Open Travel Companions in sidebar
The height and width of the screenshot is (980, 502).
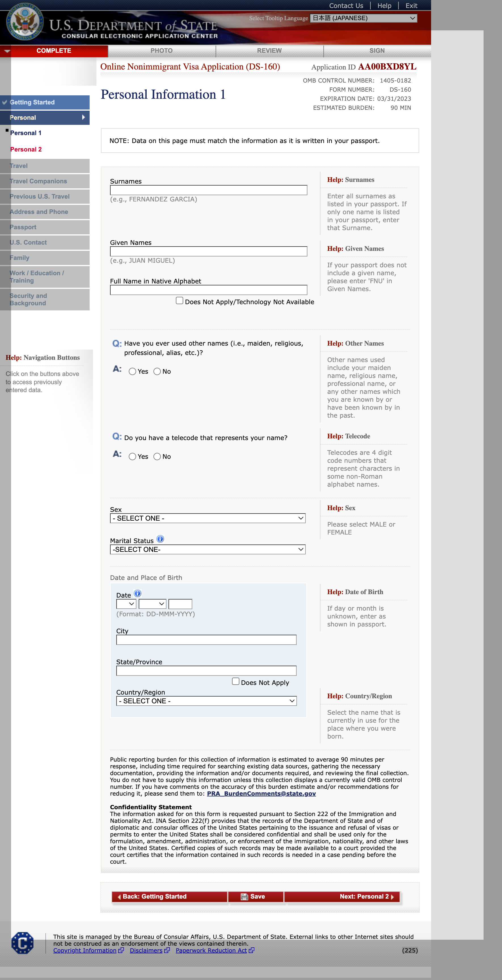pos(45,181)
